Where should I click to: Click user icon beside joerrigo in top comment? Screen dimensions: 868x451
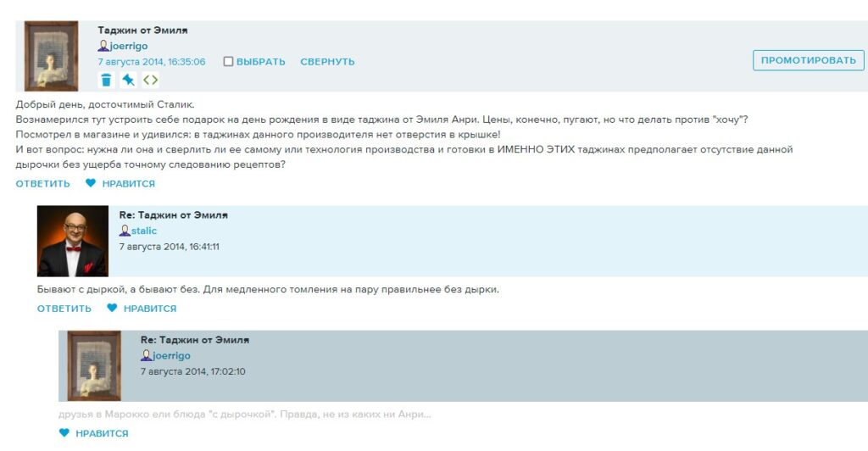coord(103,47)
